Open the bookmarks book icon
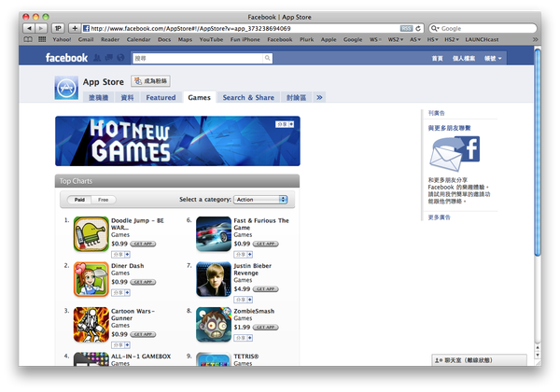560x392 pixels. 28,39
